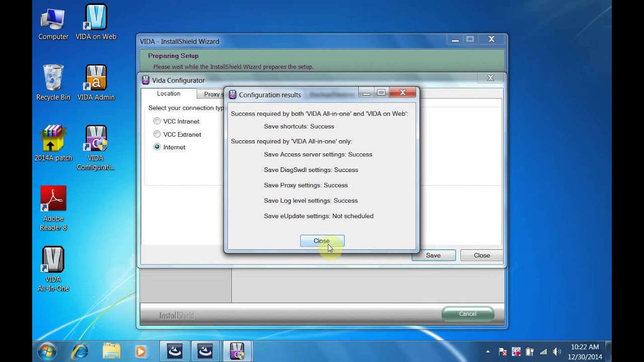Viewport: 644px width, 362px height.
Task: Close the Configuration results dialog with Close button
Action: [322, 241]
